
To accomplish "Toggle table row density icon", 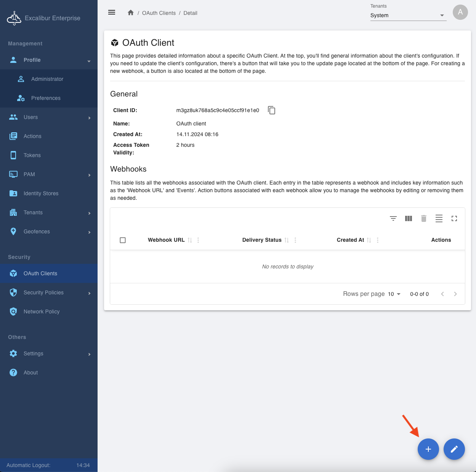I will (x=439, y=218).
